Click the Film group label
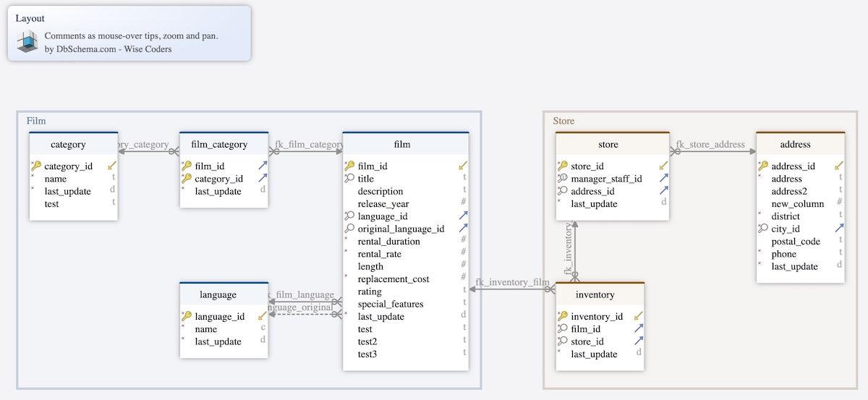Image resolution: width=868 pixels, height=400 pixels. point(36,121)
